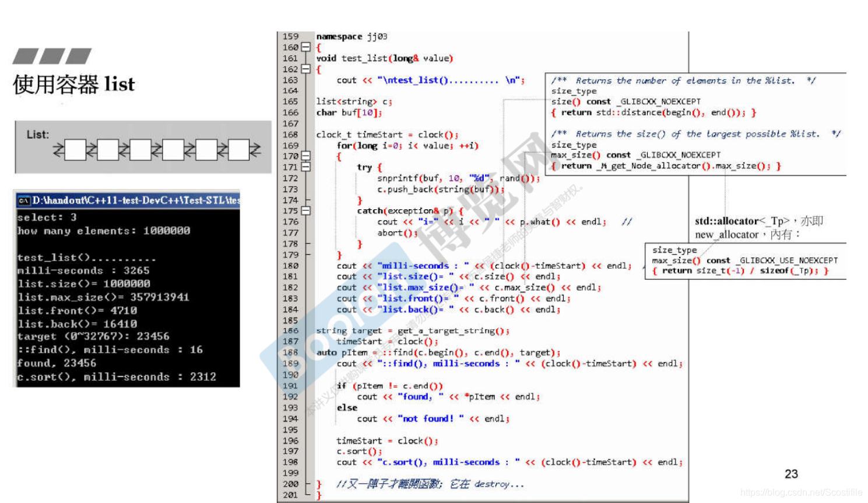The image size is (868, 503).
Task: Click the 'if (pItem != c.end())' line
Action: click(x=389, y=386)
